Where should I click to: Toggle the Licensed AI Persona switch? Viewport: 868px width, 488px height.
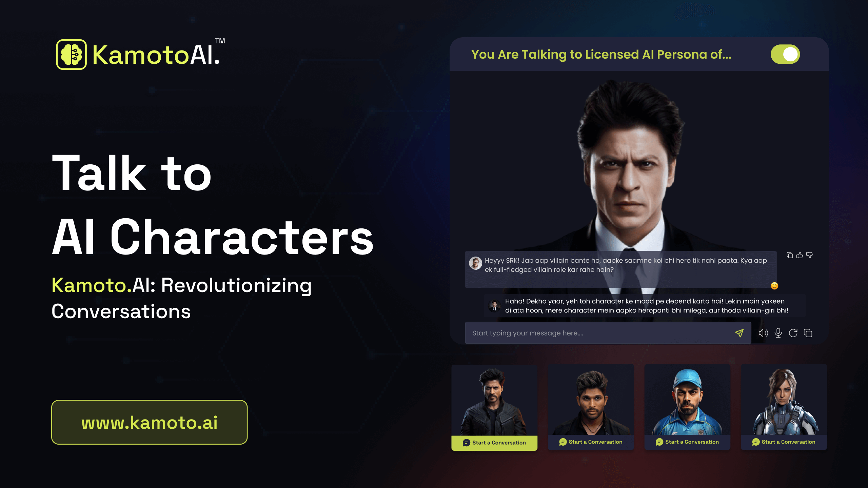[x=785, y=54]
